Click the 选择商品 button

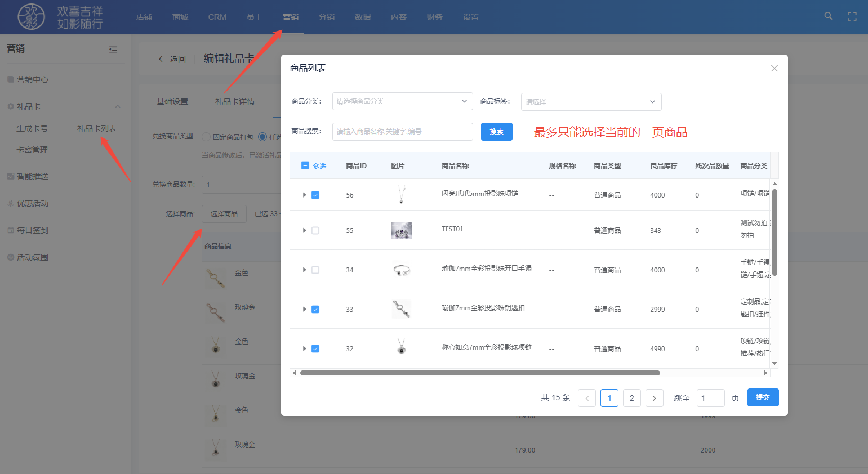[x=224, y=214]
